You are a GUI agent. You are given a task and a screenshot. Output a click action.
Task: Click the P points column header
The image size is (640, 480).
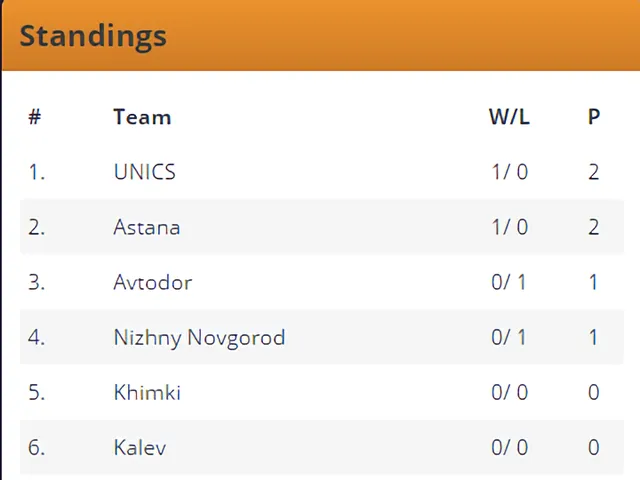coord(594,117)
